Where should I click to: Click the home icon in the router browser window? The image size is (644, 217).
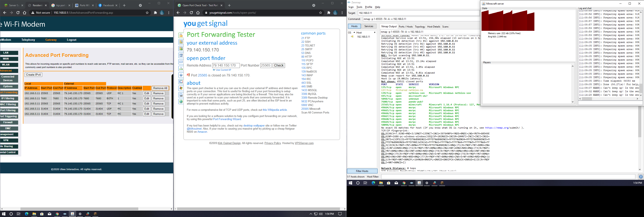[25, 13]
